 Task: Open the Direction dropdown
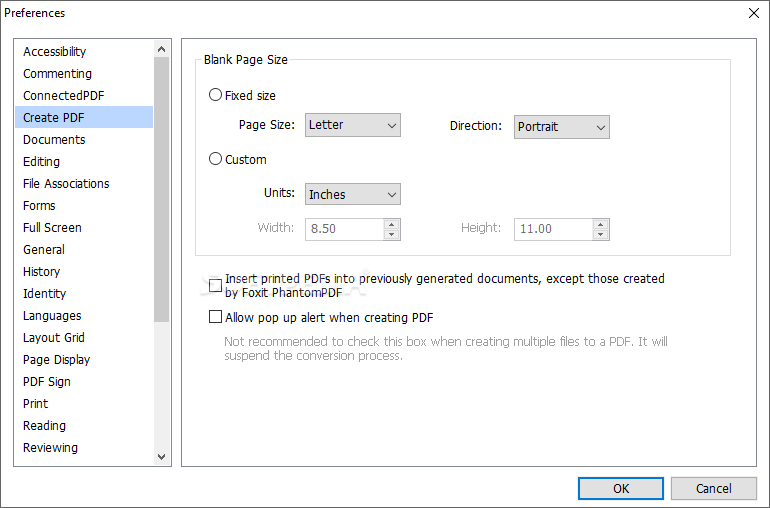point(561,127)
